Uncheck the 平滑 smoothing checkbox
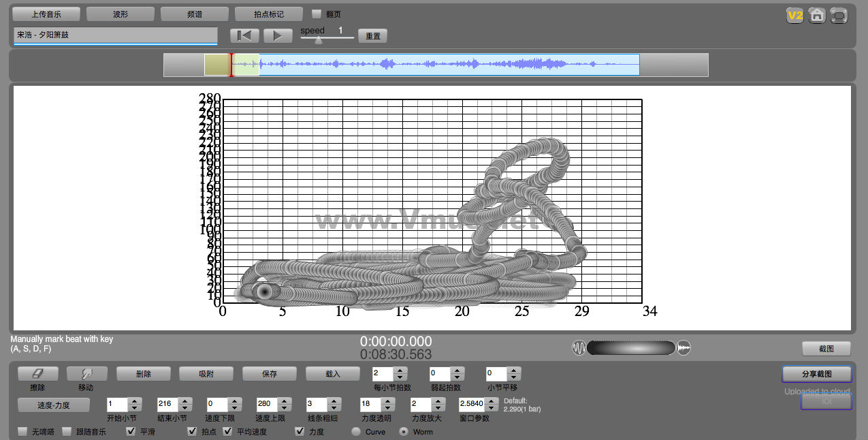This screenshot has height=440, width=868. pos(131,431)
